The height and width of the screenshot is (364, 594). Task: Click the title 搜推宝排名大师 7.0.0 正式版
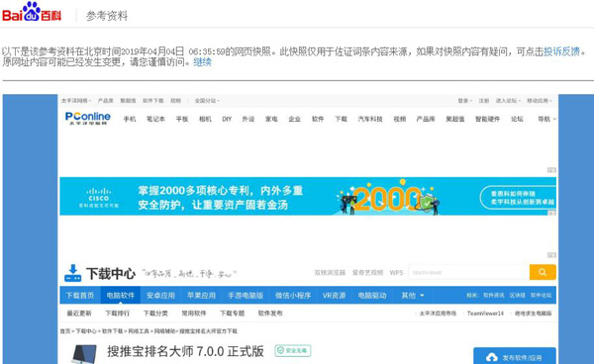(186, 351)
